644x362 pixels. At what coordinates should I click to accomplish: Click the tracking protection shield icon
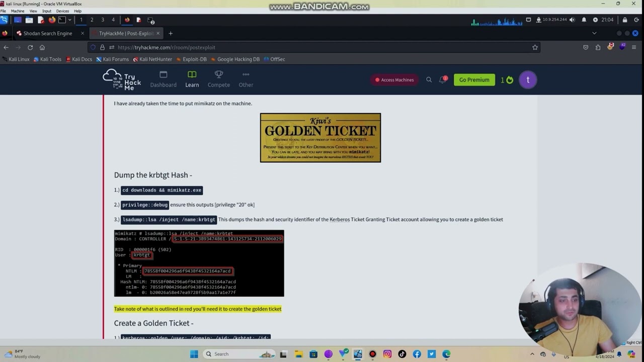tap(93, 47)
